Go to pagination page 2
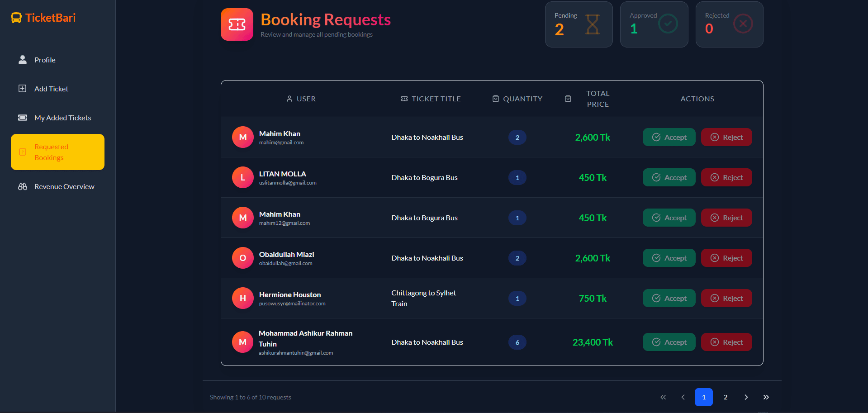This screenshot has width=868, height=413. tap(726, 397)
